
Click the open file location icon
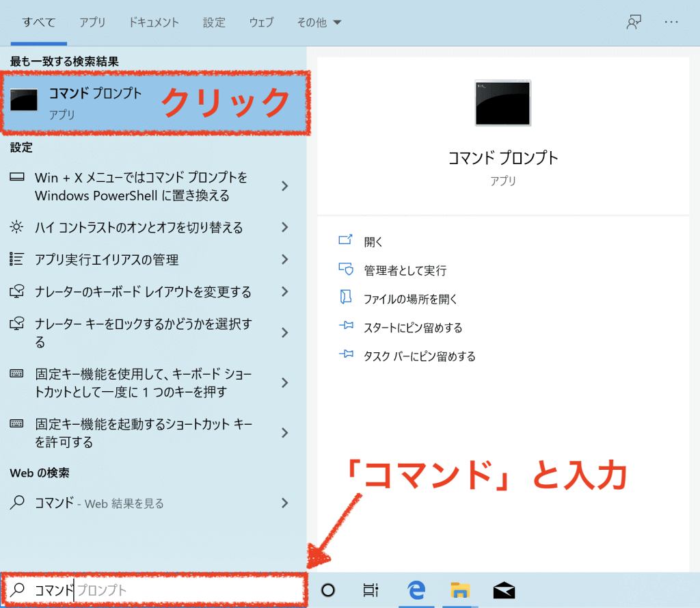[x=345, y=298]
